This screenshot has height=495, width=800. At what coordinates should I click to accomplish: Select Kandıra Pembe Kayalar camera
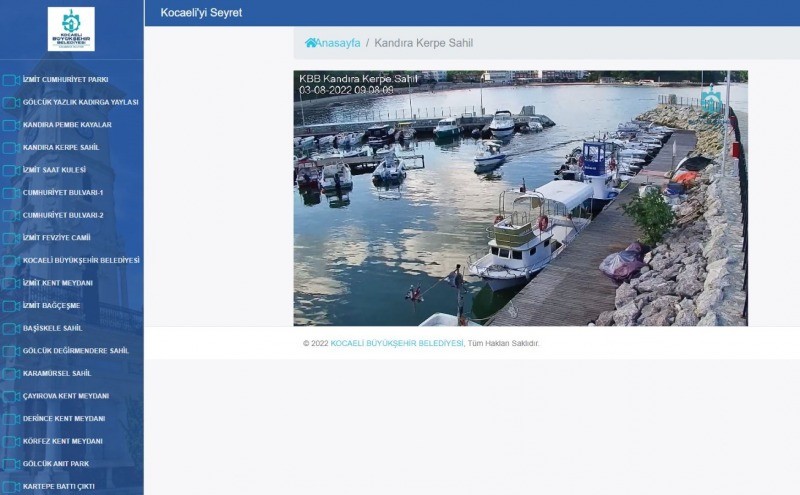pos(67,125)
